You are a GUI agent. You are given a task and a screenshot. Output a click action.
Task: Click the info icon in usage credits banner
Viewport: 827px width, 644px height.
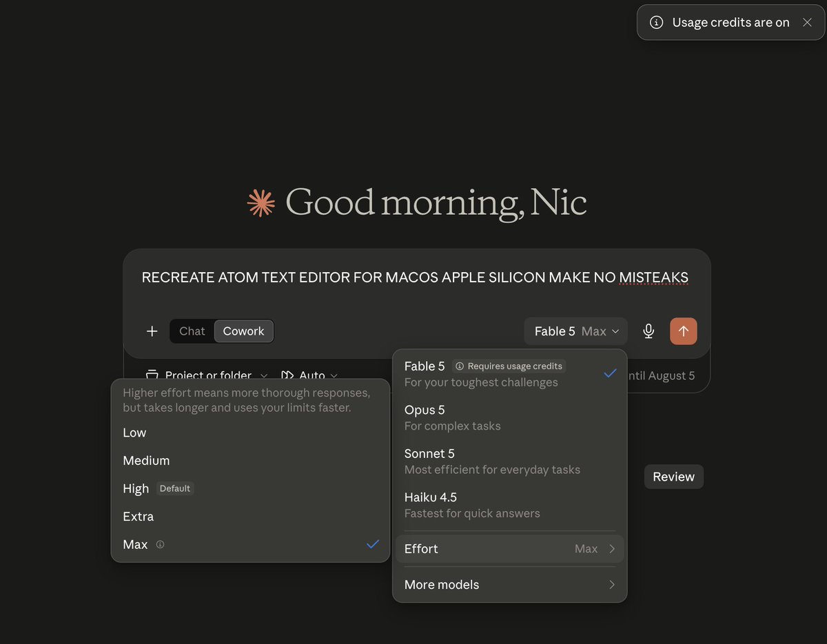657,23
